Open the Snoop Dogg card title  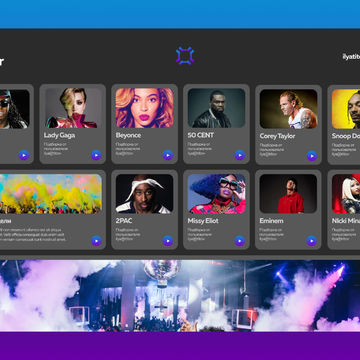(x=346, y=136)
